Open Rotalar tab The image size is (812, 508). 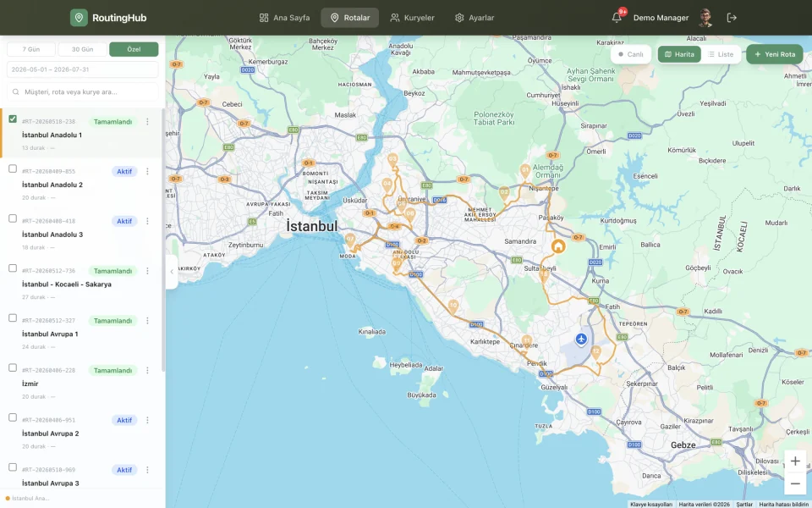pyautogui.click(x=350, y=18)
